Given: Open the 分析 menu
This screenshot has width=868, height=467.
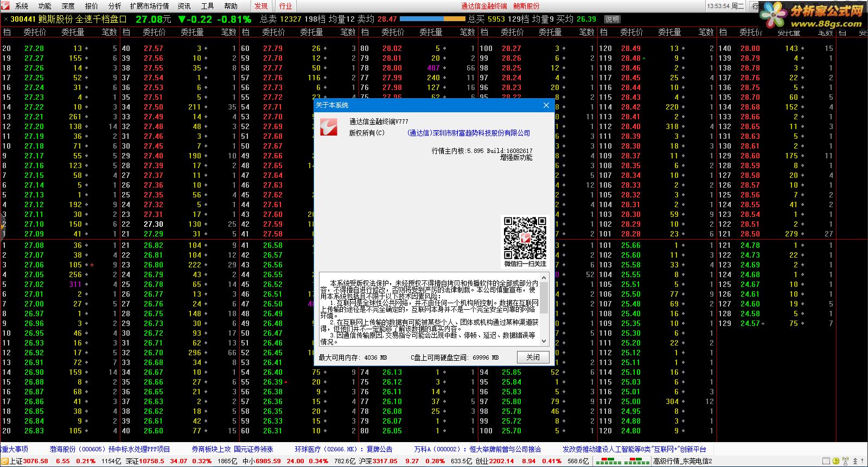Looking at the screenshot, I should tap(115, 6).
